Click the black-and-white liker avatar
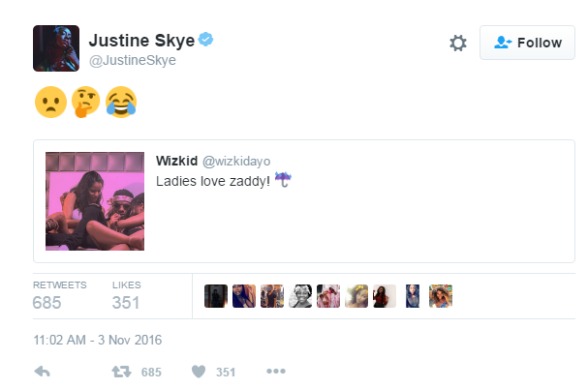This screenshot has width=588, height=389. coord(300,296)
